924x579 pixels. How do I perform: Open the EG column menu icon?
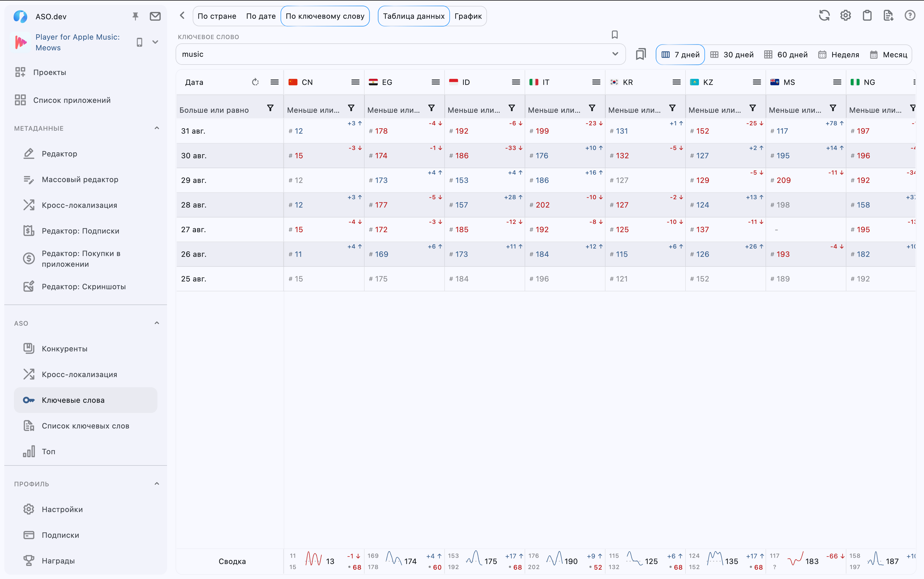(436, 82)
